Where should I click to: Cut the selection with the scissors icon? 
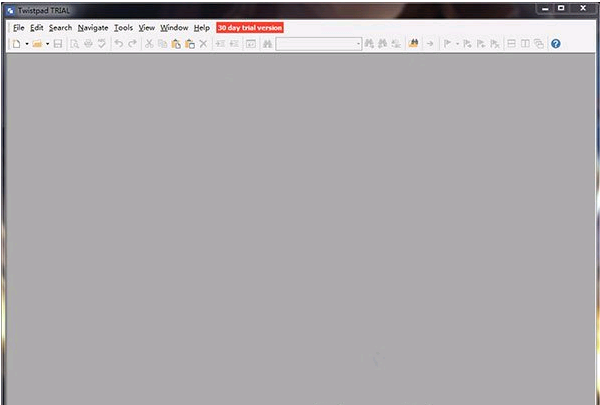point(149,44)
